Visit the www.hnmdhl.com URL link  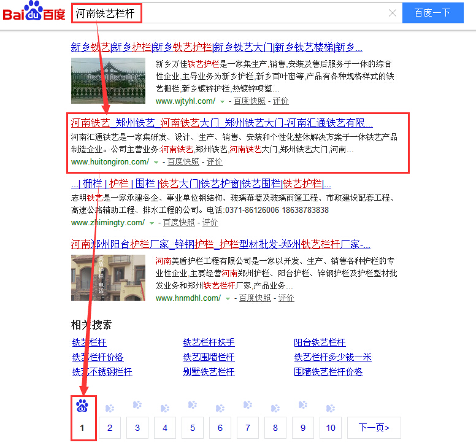[188, 298]
